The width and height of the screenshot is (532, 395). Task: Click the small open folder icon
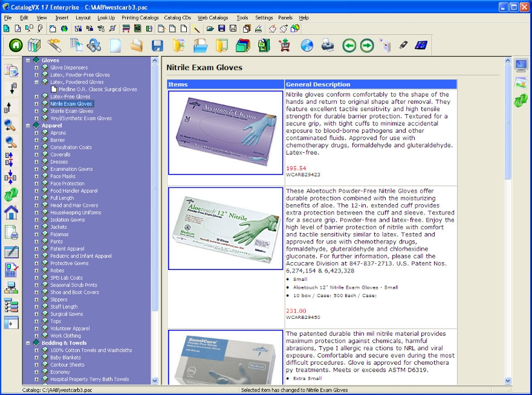point(210,28)
